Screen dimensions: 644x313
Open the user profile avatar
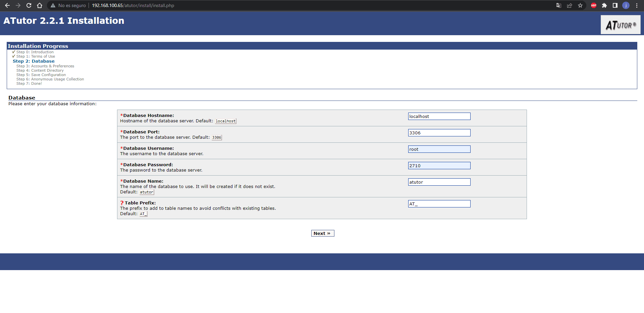(x=626, y=5)
